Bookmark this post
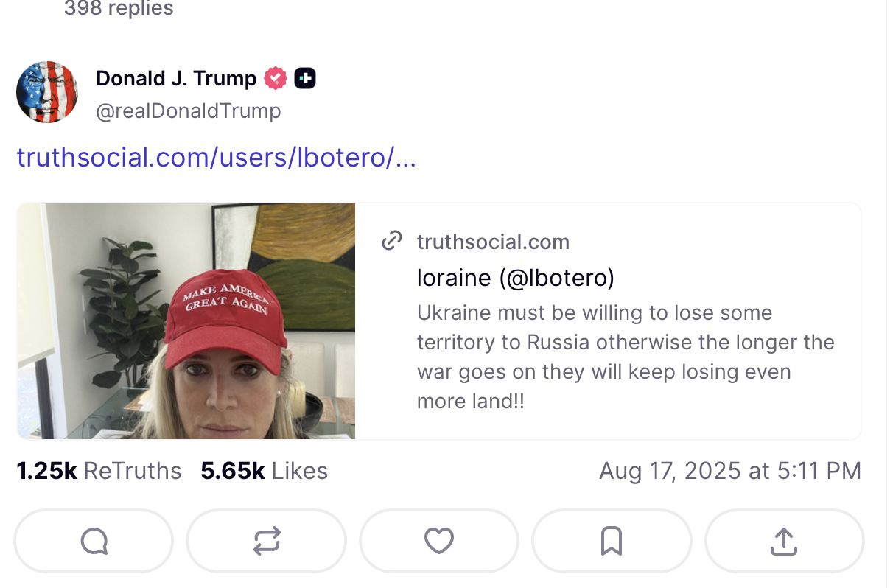The width and height of the screenshot is (893, 588). (x=612, y=542)
